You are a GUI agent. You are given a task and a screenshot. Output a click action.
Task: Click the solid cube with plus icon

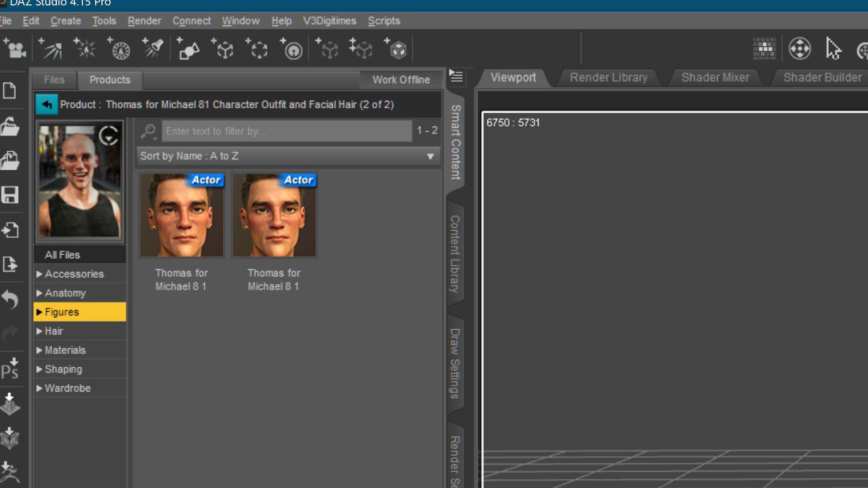tap(396, 49)
